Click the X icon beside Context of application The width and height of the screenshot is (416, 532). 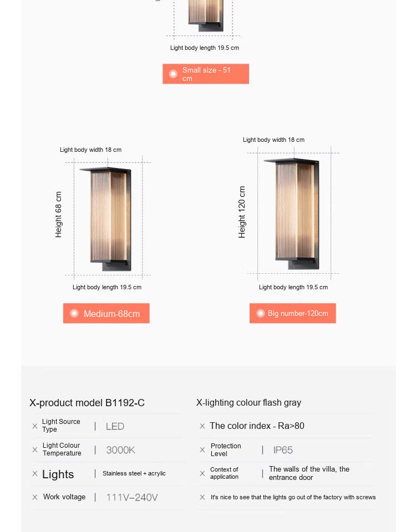(202, 473)
